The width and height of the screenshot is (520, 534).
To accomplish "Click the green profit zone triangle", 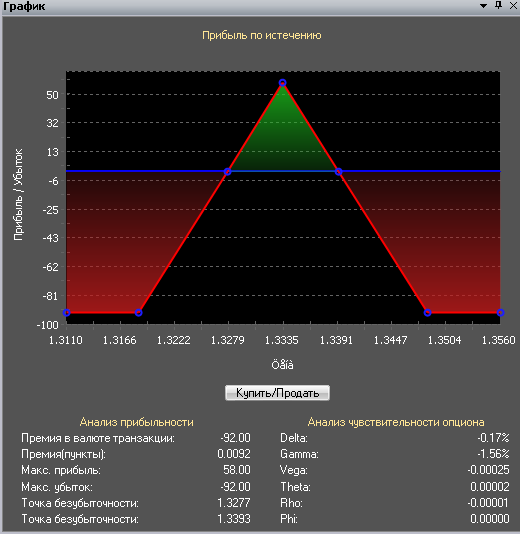I will pyautogui.click(x=283, y=143).
